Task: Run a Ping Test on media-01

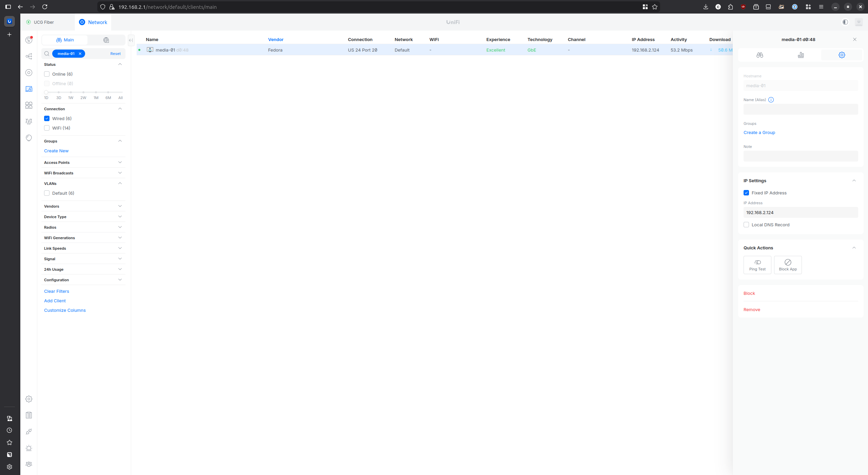Action: tap(757, 265)
